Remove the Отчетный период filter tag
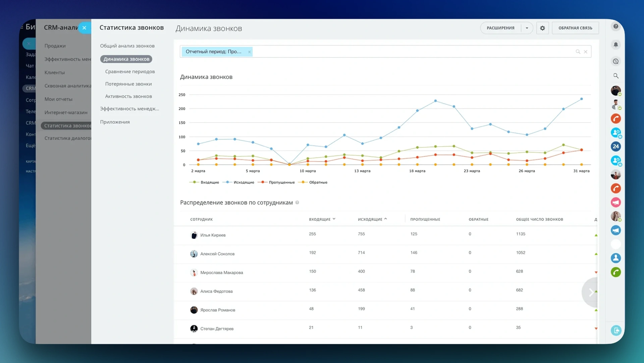The width and height of the screenshot is (644, 363). point(249,52)
